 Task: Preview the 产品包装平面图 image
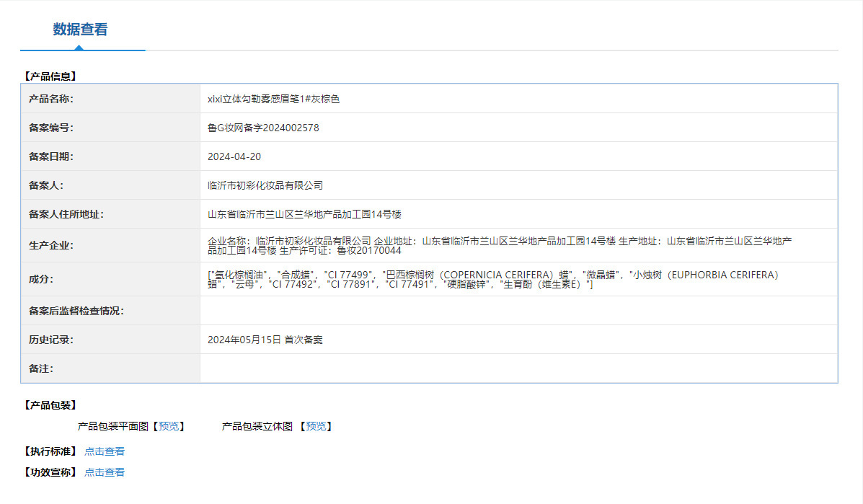point(169,426)
